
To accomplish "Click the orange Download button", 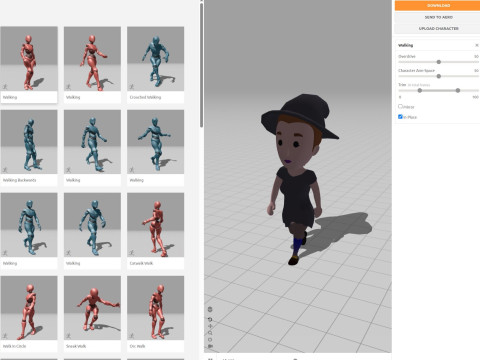I will tap(438, 6).
